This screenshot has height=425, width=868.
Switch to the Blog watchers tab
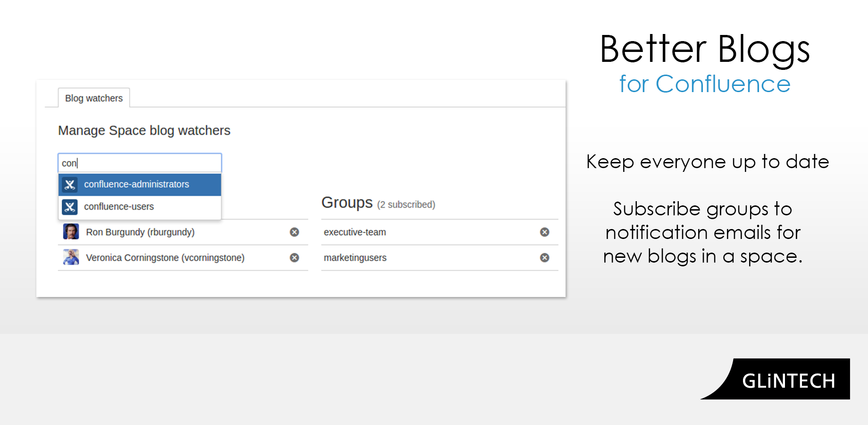(x=94, y=98)
